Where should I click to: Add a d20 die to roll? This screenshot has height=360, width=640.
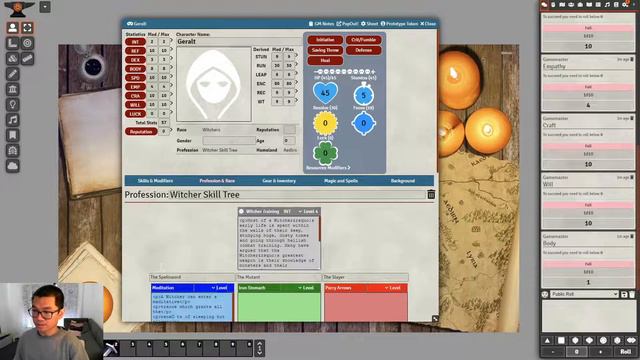tap(617, 340)
